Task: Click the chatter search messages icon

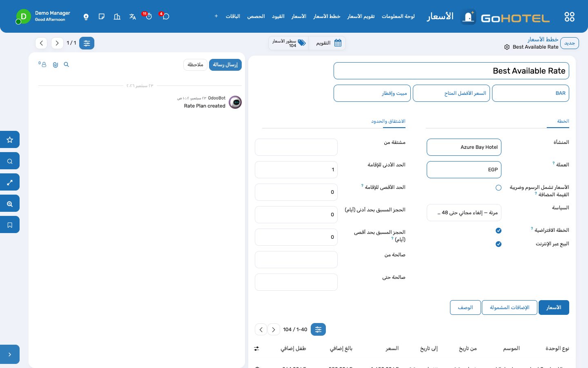Action: [x=66, y=65]
